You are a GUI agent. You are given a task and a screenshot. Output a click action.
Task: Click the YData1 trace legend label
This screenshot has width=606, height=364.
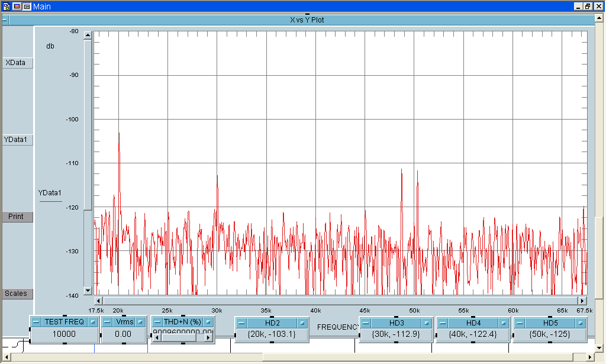pyautogui.click(x=50, y=193)
